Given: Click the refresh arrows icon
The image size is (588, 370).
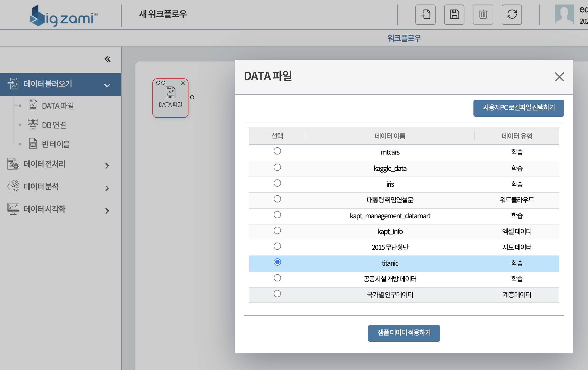Looking at the screenshot, I should click(512, 14).
